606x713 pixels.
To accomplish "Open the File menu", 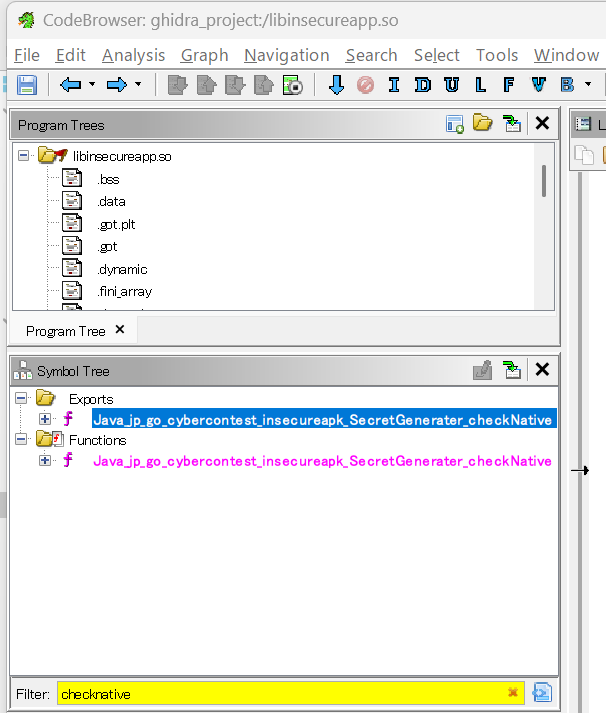I will tap(27, 55).
